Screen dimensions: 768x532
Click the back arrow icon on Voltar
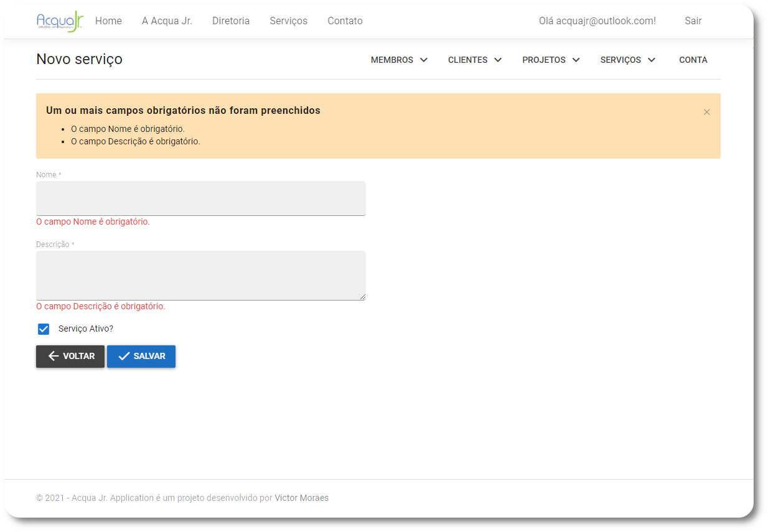[54, 357]
